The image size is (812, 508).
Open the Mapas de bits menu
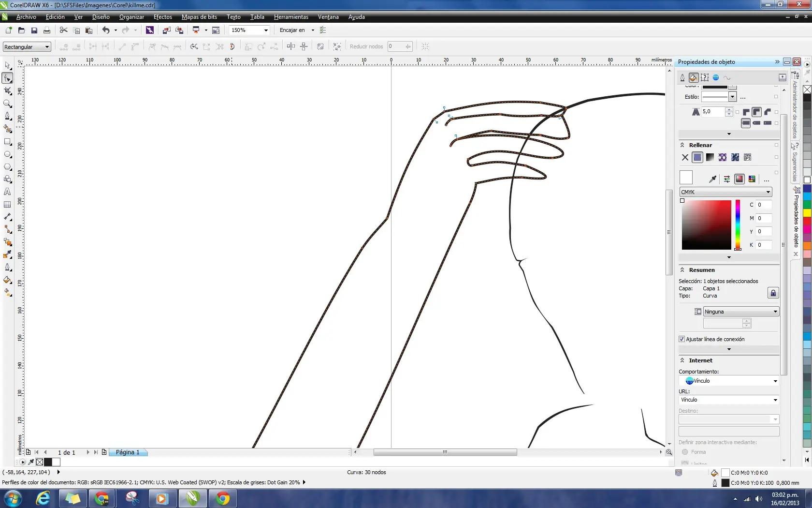199,17
